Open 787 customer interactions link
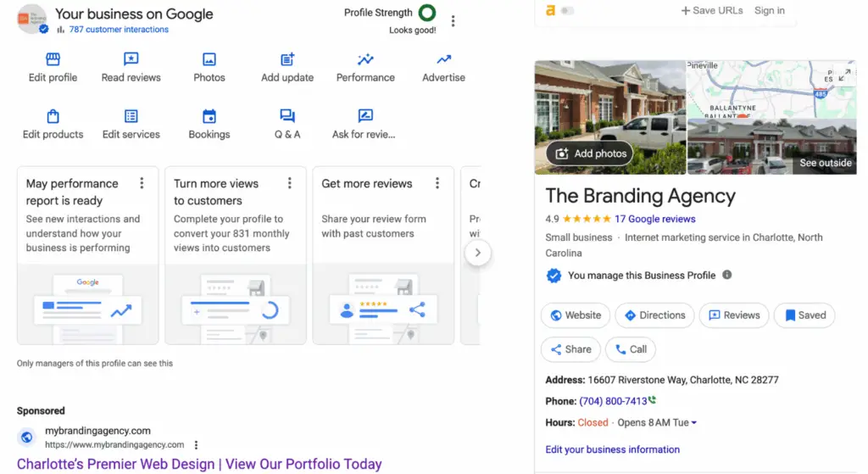 click(x=119, y=30)
